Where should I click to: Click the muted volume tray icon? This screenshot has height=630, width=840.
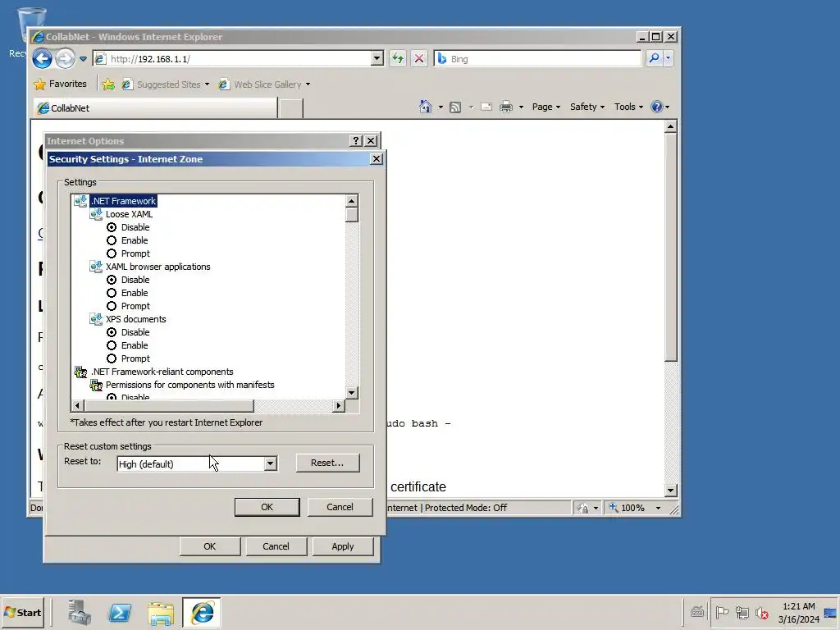click(761, 612)
